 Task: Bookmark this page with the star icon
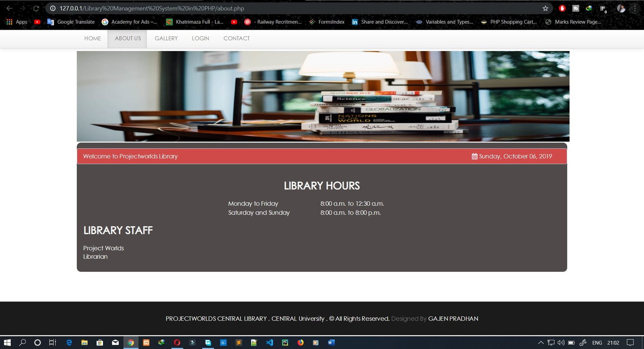point(545,8)
